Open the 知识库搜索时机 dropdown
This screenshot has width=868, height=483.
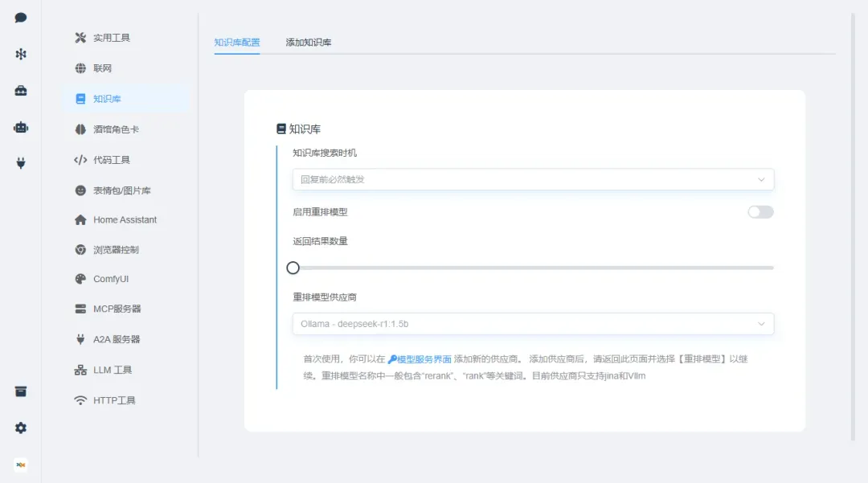532,179
